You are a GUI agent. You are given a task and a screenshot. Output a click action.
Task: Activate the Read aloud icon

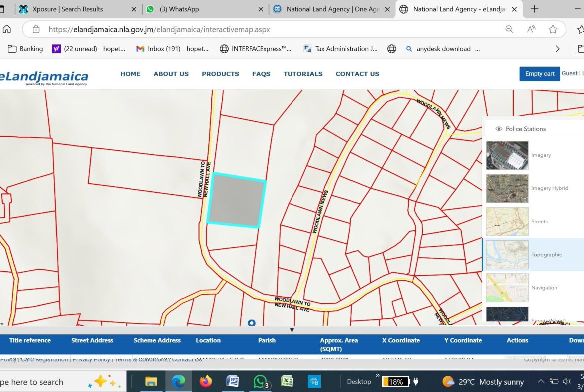point(531,29)
